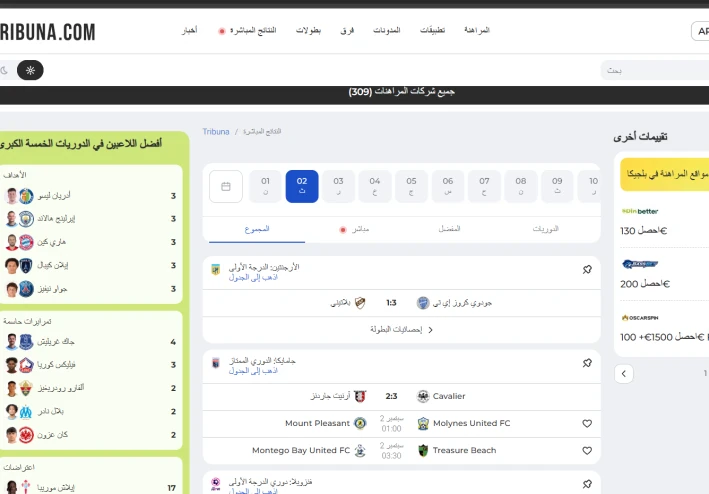Screen dimensions: 709x494
Task: Click the Platense team logo
Action: 360,303
